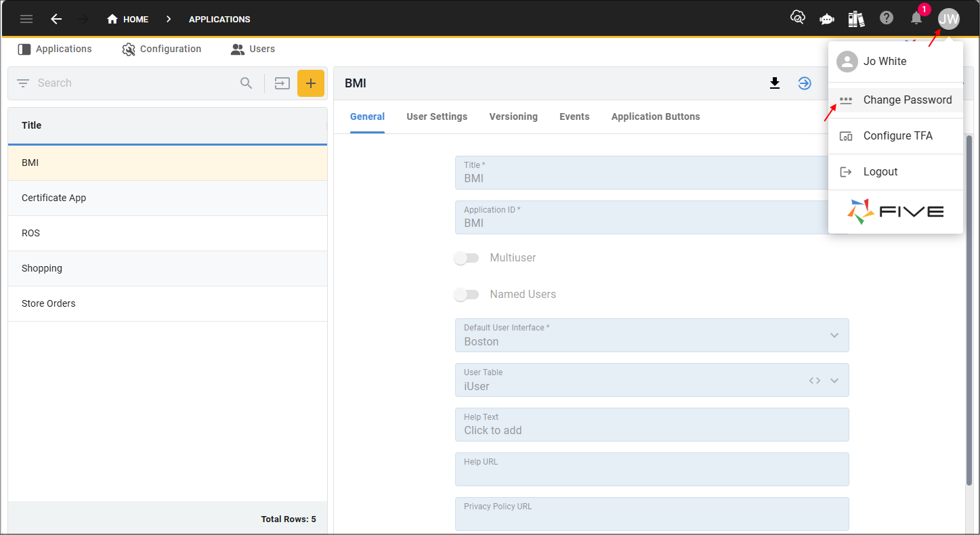The width and height of the screenshot is (980, 535).
Task: Add a new application with plus button
Action: click(311, 83)
